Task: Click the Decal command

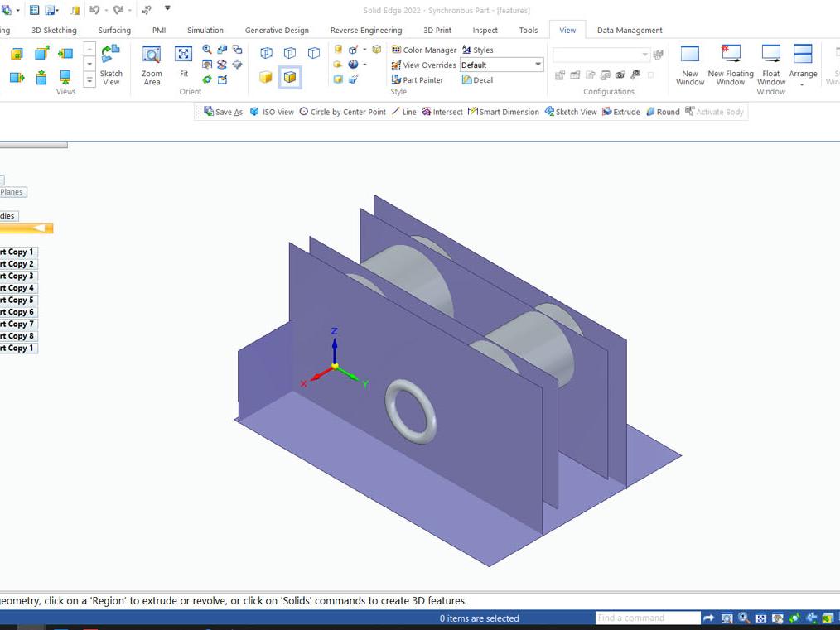Action: point(477,79)
